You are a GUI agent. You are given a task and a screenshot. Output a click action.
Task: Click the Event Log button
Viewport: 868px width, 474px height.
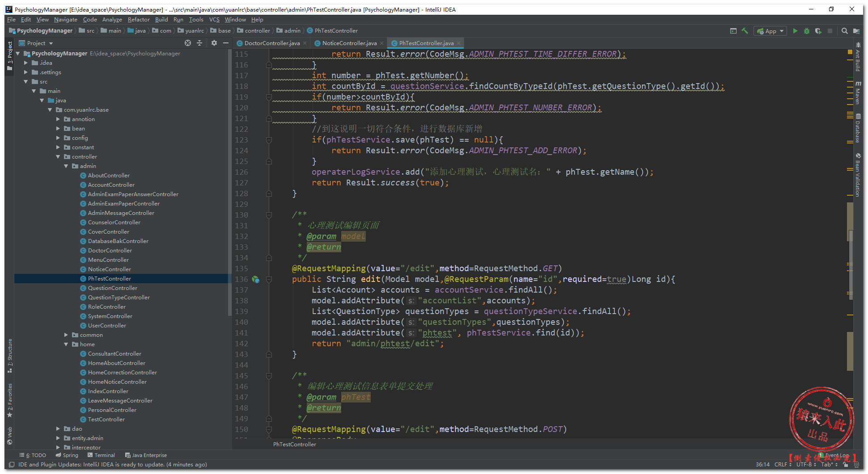[836, 455]
